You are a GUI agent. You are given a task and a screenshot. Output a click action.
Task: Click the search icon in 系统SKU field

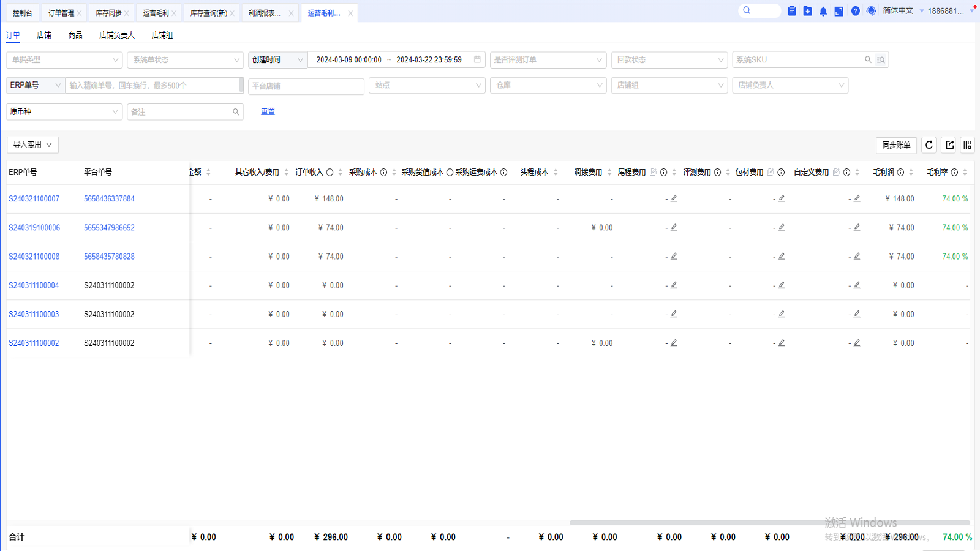point(868,59)
